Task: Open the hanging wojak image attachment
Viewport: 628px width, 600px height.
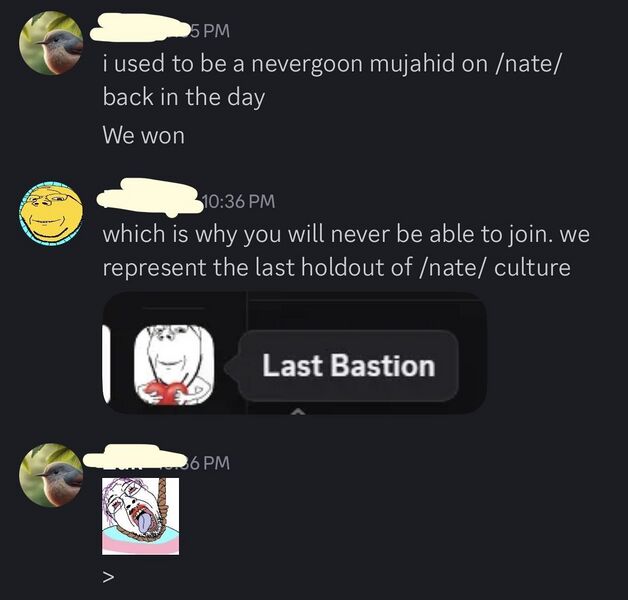Action: pos(141,516)
